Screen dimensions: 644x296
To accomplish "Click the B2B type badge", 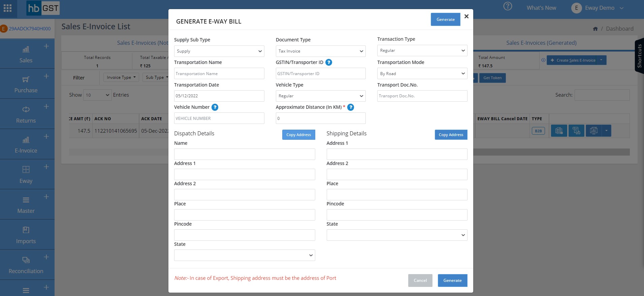I will pyautogui.click(x=538, y=131).
